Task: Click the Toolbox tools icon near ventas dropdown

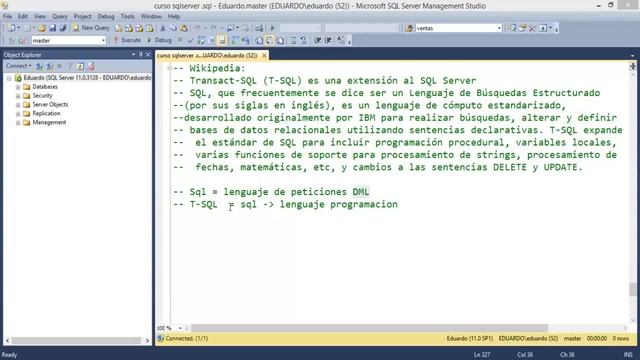Action: coord(532,28)
